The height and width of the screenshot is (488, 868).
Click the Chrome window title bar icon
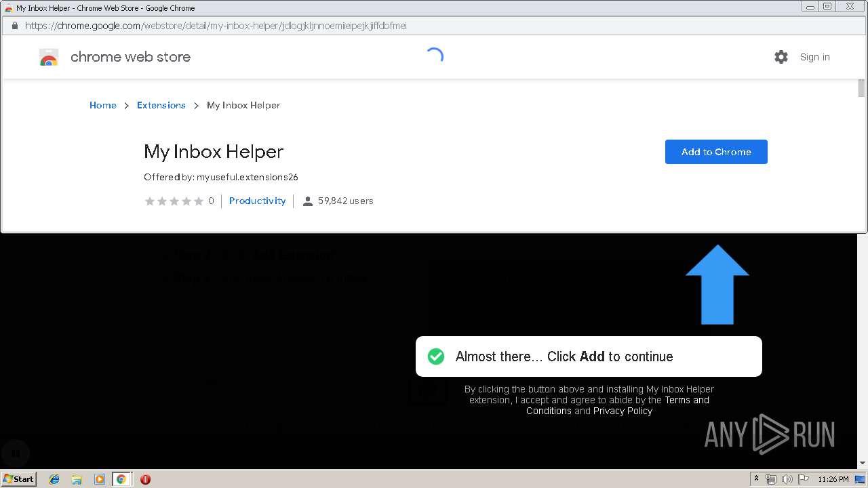(x=8, y=8)
